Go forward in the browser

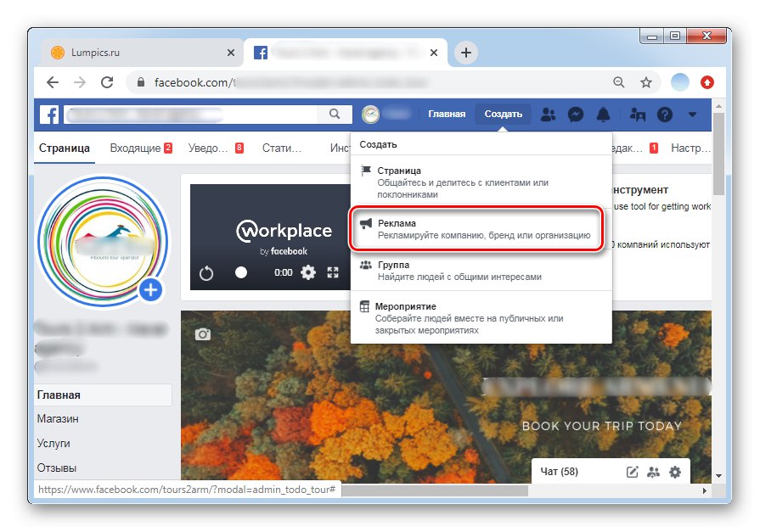click(80, 82)
